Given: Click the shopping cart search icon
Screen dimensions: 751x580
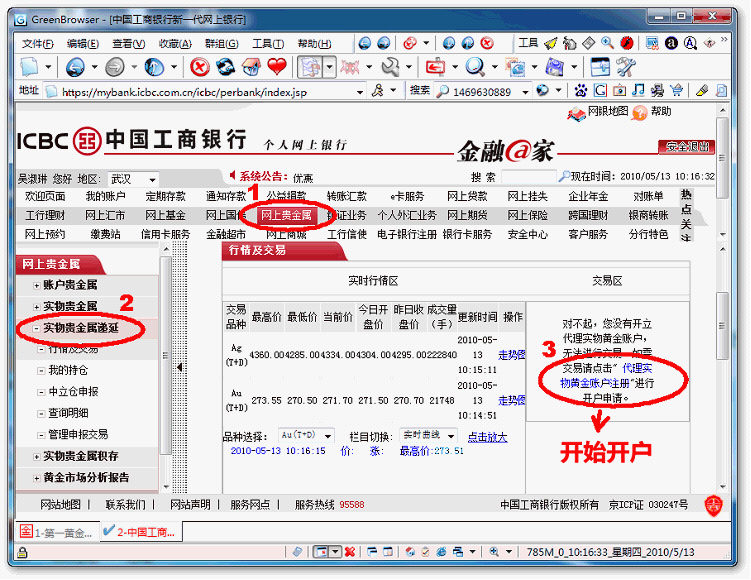Looking at the screenshot, I should click(676, 90).
